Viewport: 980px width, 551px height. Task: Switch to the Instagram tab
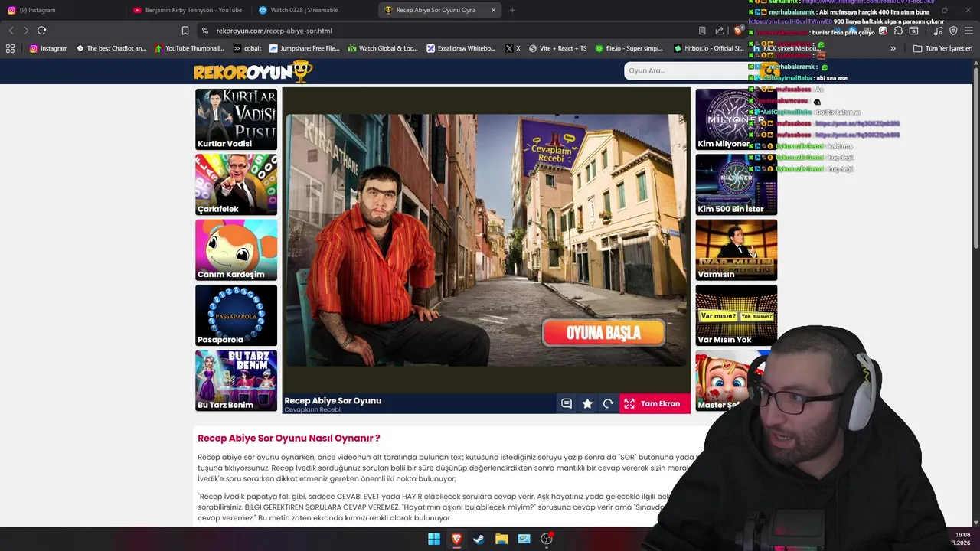tap(61, 10)
